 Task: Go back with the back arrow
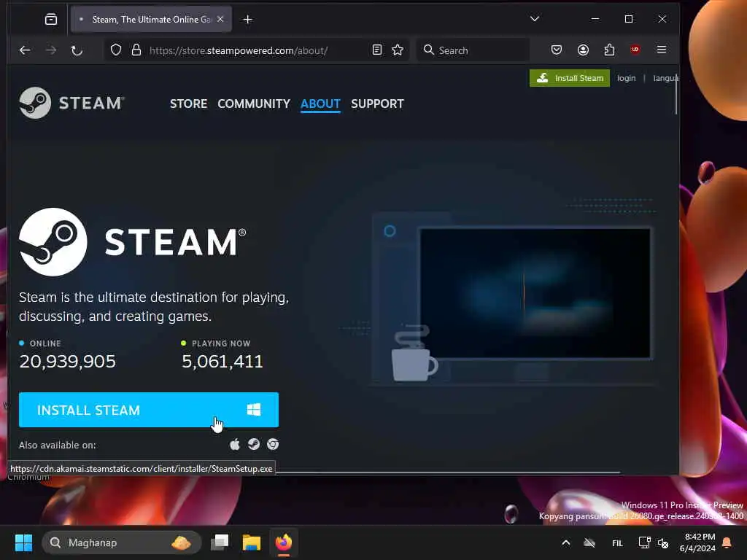pos(25,50)
